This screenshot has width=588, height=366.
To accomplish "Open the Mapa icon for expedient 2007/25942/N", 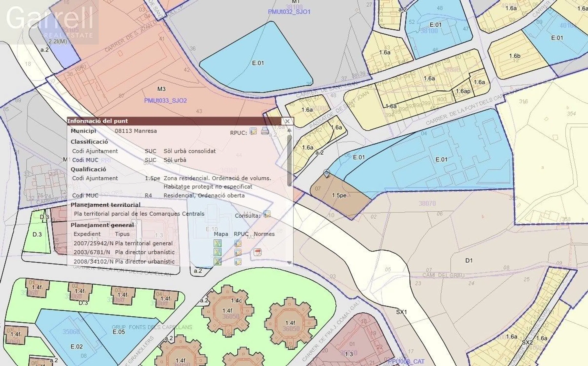I will pos(217,243).
